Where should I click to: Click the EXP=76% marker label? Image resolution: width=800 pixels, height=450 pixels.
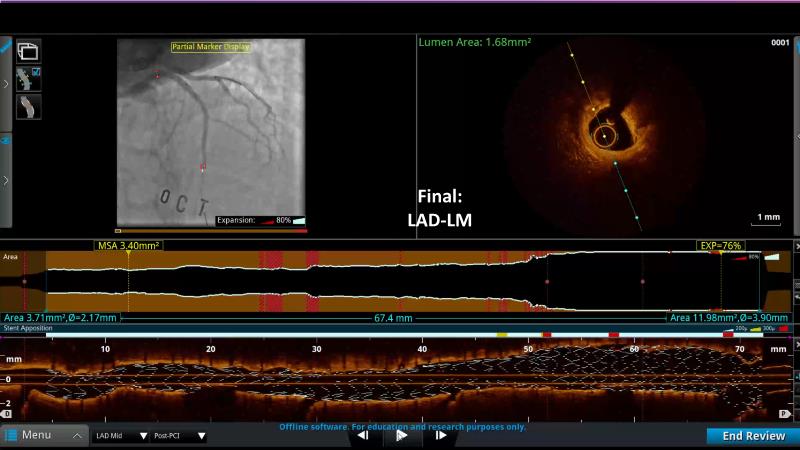(x=720, y=245)
